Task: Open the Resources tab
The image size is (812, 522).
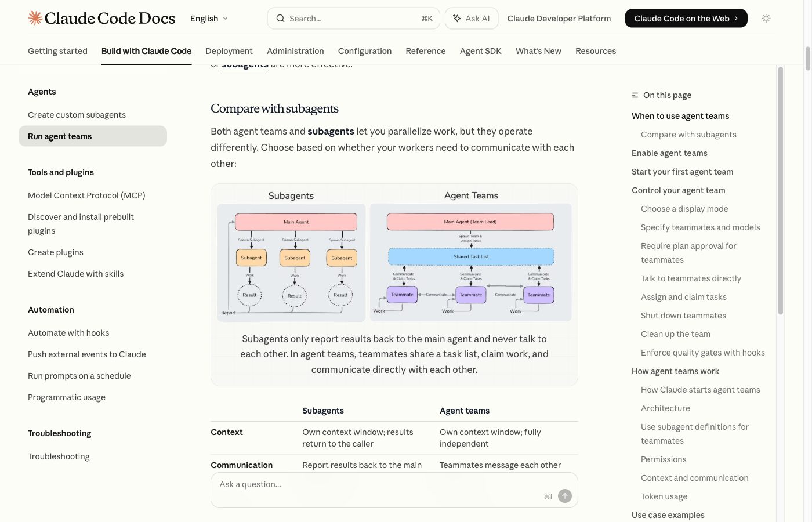Action: (x=596, y=51)
